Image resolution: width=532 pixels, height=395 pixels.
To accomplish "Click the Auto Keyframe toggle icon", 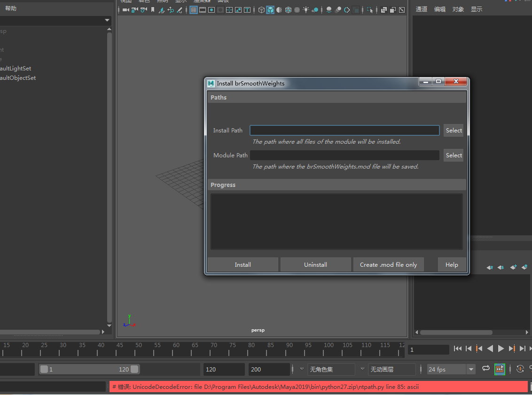I will point(520,369).
